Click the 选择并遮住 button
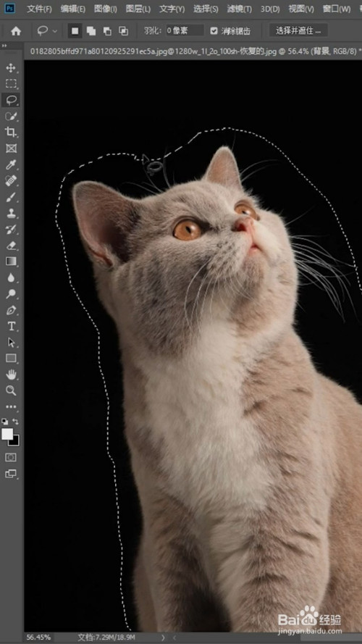 tap(298, 30)
